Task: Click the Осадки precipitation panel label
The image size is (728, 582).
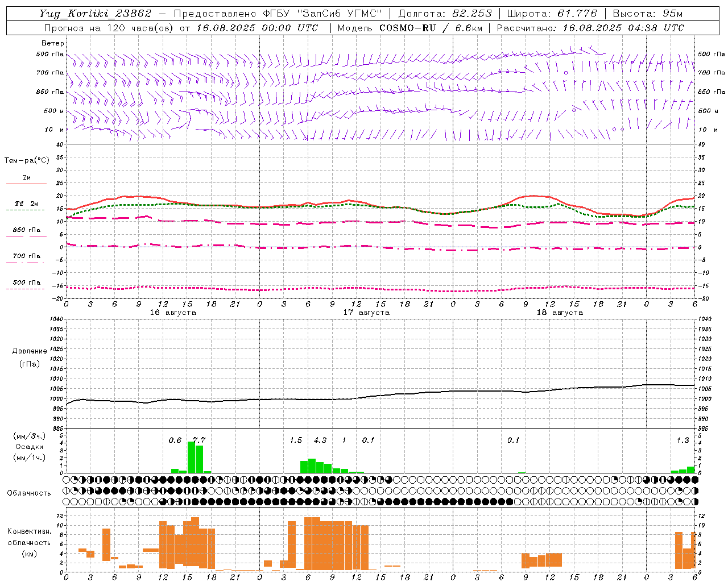Action: click(29, 447)
